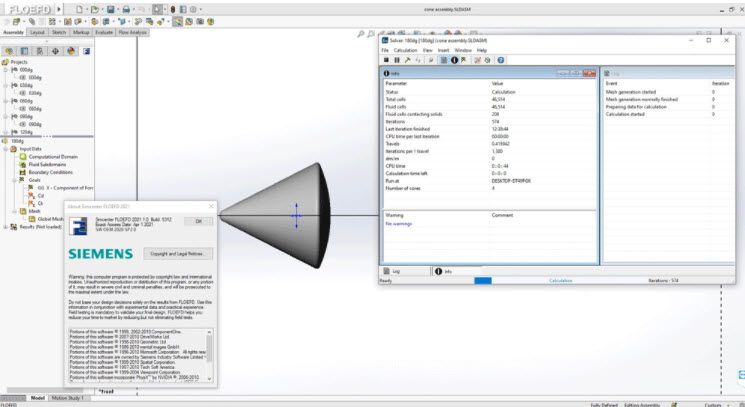Open the Solver window Insert menu
Viewport: 745px width, 407px height.
(x=443, y=50)
